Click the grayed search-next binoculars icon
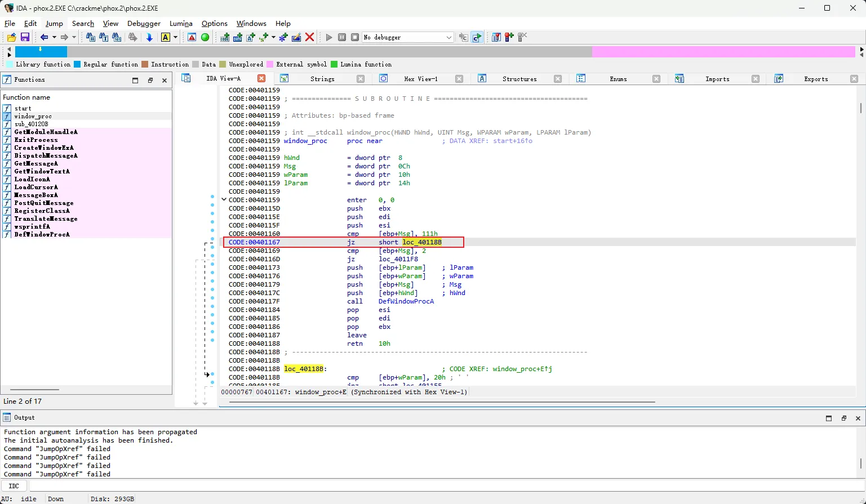Image resolution: width=866 pixels, height=504 pixels. coord(133,37)
